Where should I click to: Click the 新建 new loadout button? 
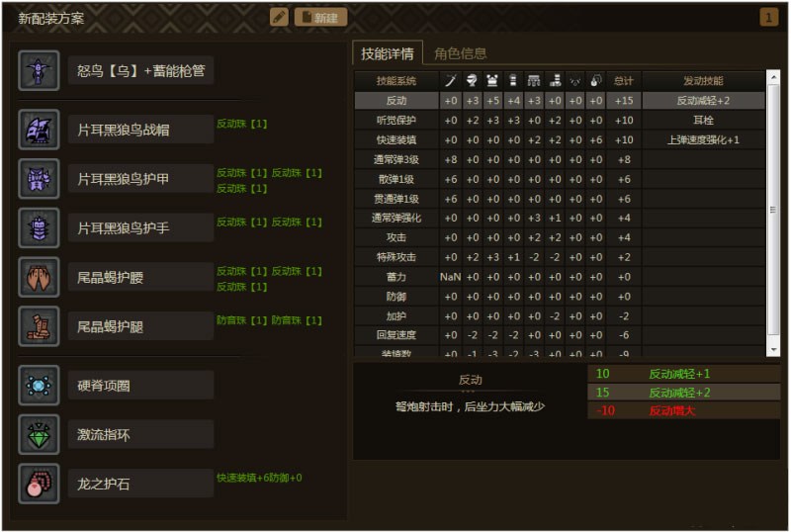click(x=320, y=17)
